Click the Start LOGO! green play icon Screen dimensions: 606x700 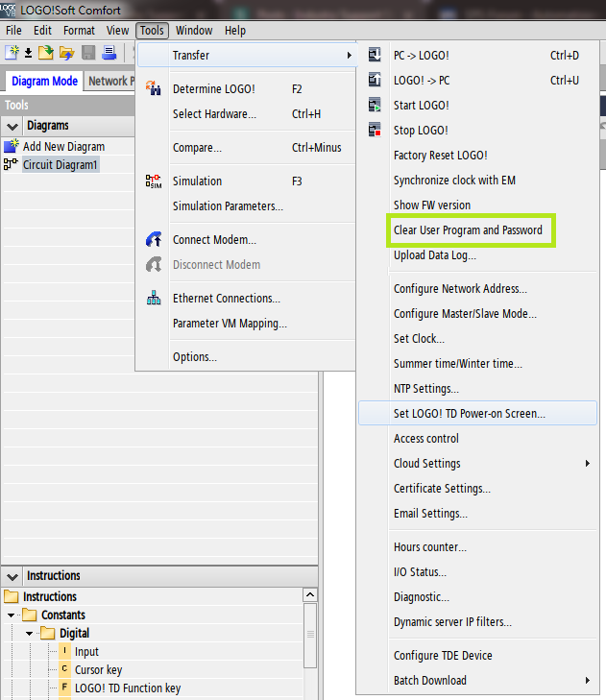pos(375,105)
